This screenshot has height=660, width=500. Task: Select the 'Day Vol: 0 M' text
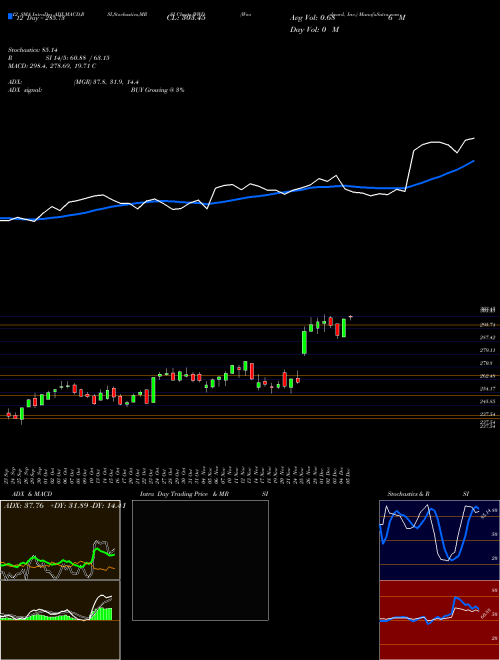click(314, 30)
